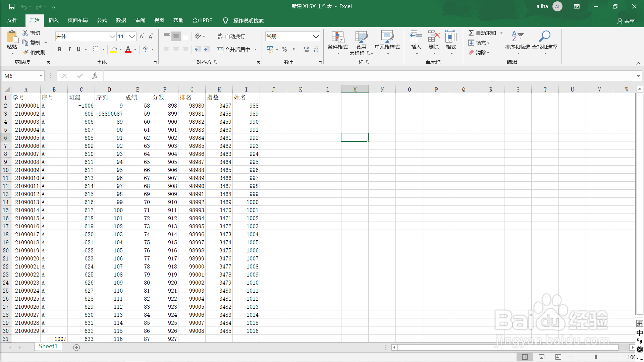Screen dimensions: 644x362
Task: Click the Cut scissors icon
Action: (x=25, y=33)
